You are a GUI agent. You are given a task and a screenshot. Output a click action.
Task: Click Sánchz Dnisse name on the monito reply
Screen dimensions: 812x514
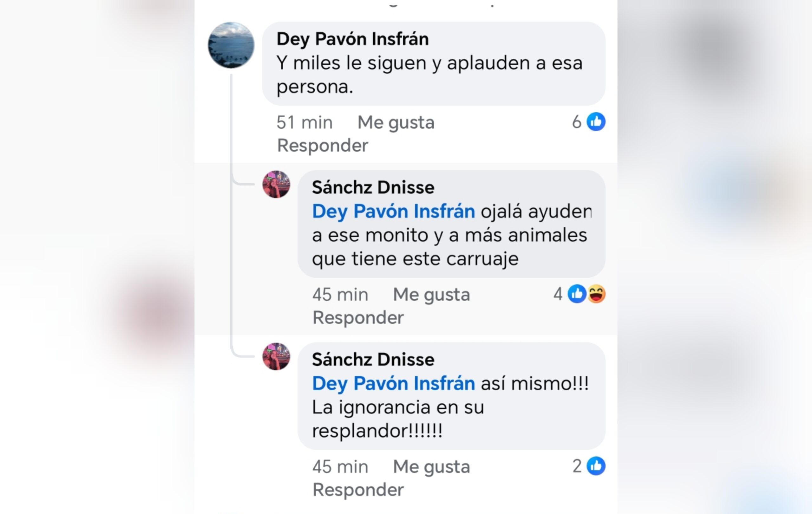click(373, 187)
